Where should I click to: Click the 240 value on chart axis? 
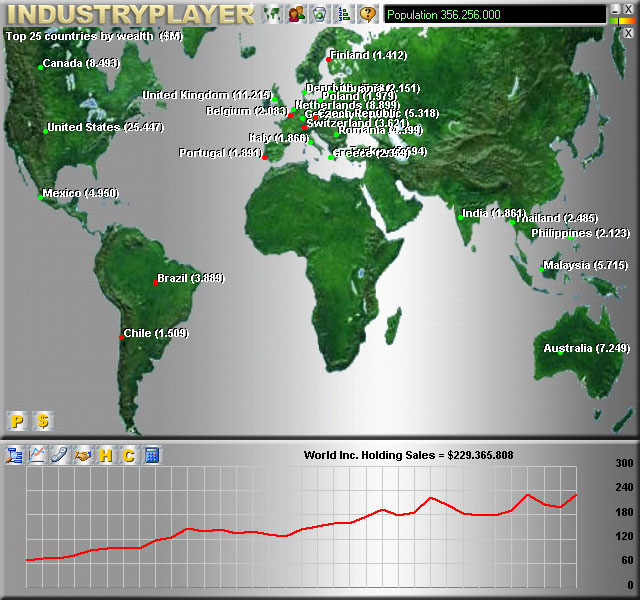624,487
